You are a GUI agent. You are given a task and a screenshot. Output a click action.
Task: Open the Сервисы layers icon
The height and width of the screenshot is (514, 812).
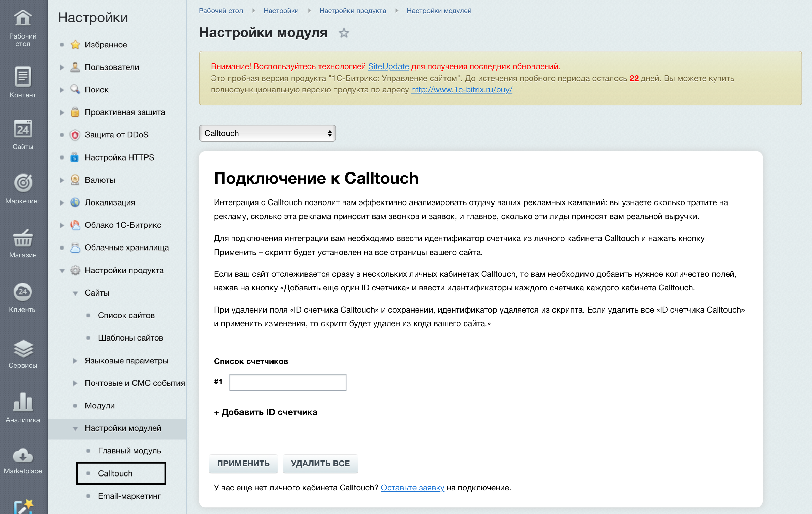tap(23, 348)
